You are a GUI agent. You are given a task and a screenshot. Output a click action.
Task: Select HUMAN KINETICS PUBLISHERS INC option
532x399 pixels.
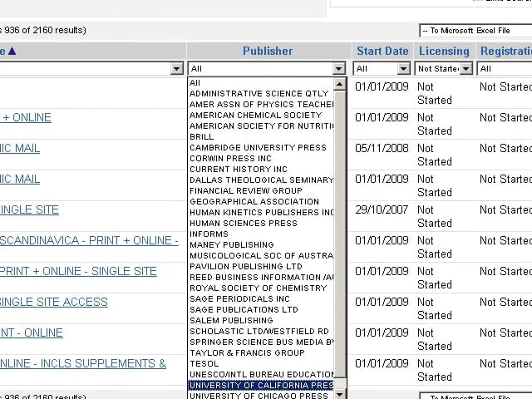(262, 213)
